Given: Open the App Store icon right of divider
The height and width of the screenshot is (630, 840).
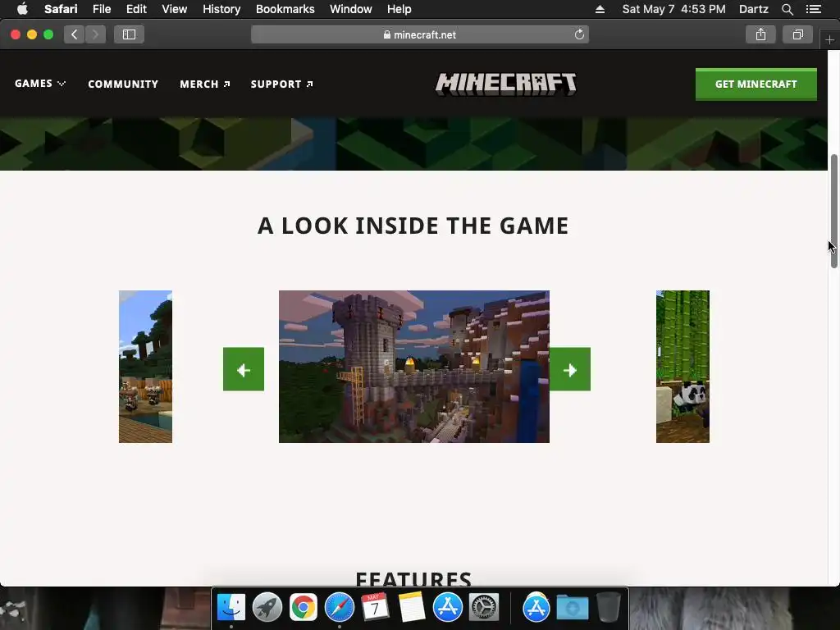Looking at the screenshot, I should pos(536,607).
